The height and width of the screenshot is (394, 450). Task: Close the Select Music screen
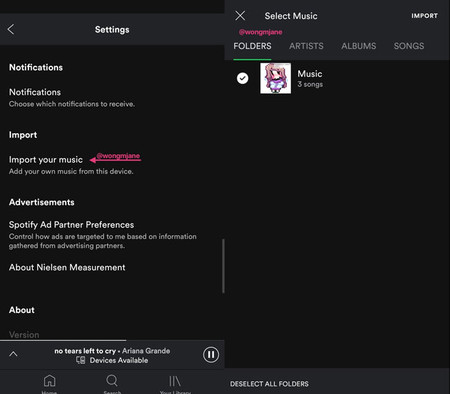tap(240, 16)
